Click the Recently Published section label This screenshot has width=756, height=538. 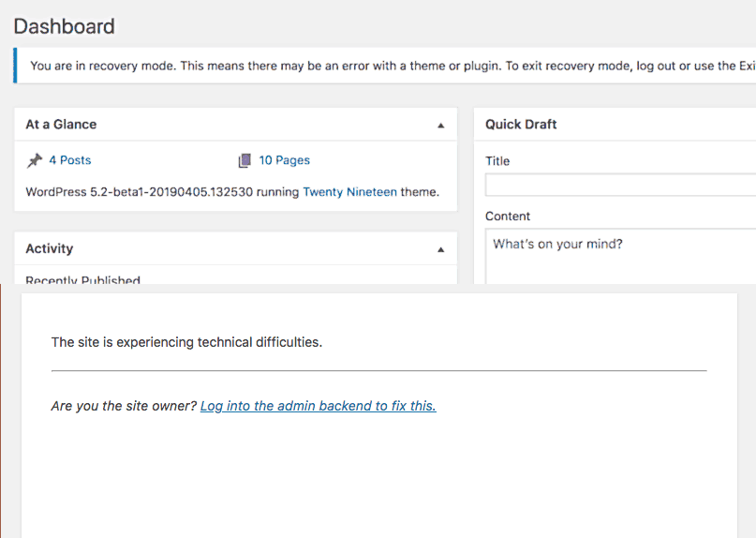[x=83, y=279]
